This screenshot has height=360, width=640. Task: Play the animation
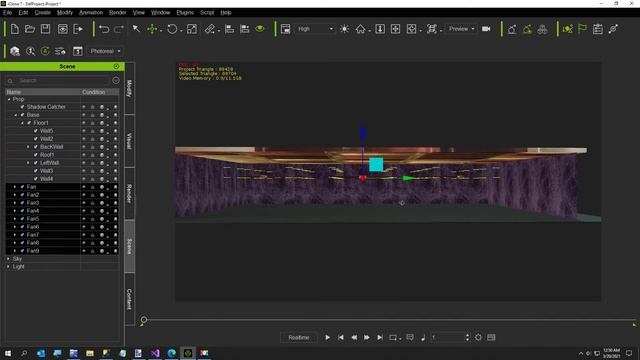[327, 338]
